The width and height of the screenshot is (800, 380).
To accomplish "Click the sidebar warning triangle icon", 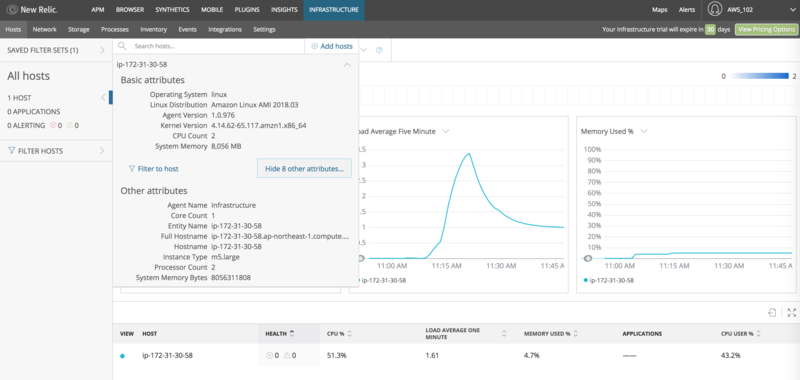I will (x=69, y=125).
